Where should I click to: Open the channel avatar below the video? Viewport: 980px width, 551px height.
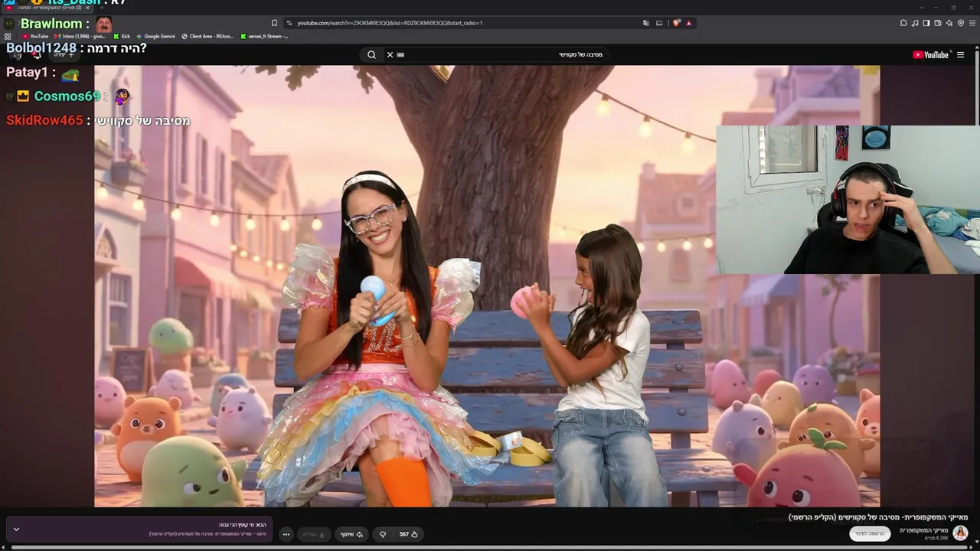960,533
